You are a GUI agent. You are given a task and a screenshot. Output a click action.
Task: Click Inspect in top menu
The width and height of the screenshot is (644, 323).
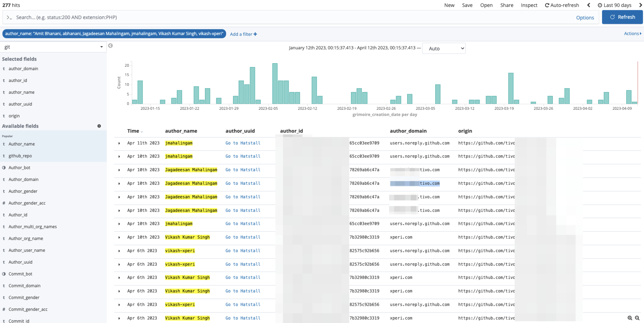[x=529, y=5]
